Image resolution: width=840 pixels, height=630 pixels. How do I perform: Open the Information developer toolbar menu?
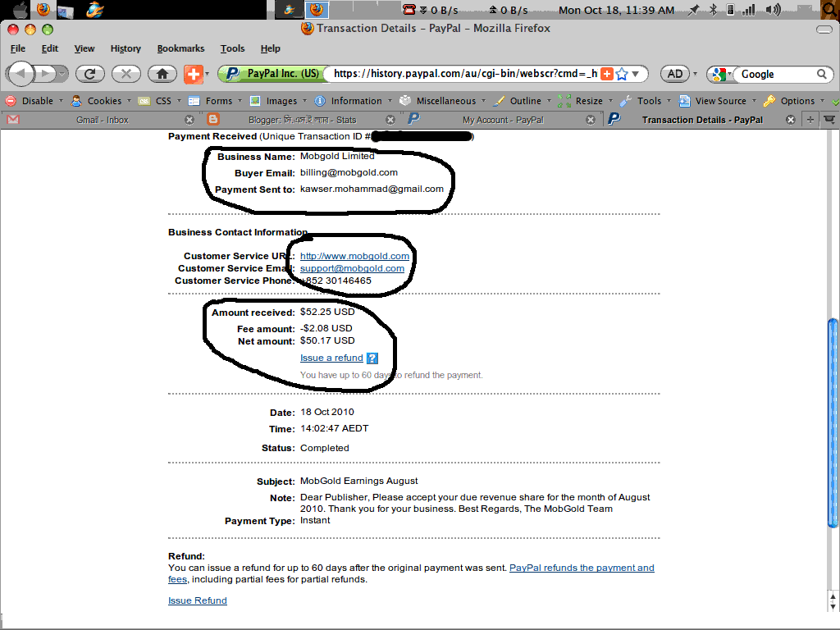tap(353, 101)
